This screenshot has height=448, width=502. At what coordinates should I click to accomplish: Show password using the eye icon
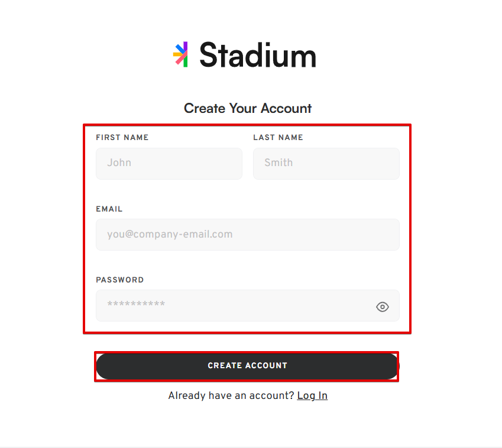pos(382,307)
